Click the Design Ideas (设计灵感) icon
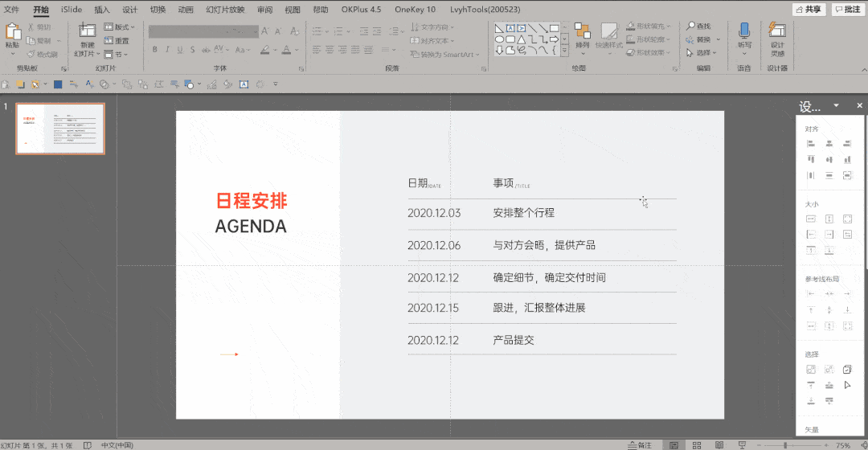 tap(777, 32)
